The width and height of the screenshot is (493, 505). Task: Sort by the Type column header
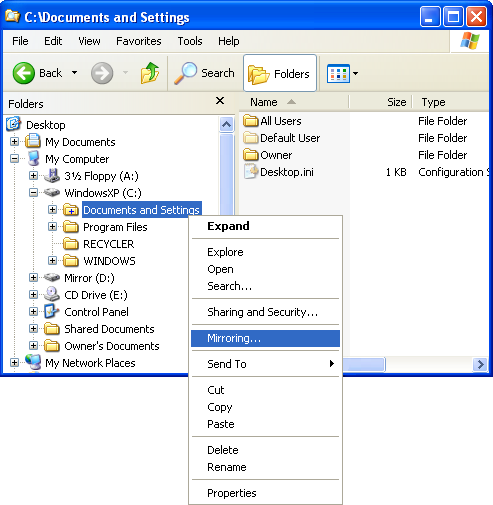point(451,102)
